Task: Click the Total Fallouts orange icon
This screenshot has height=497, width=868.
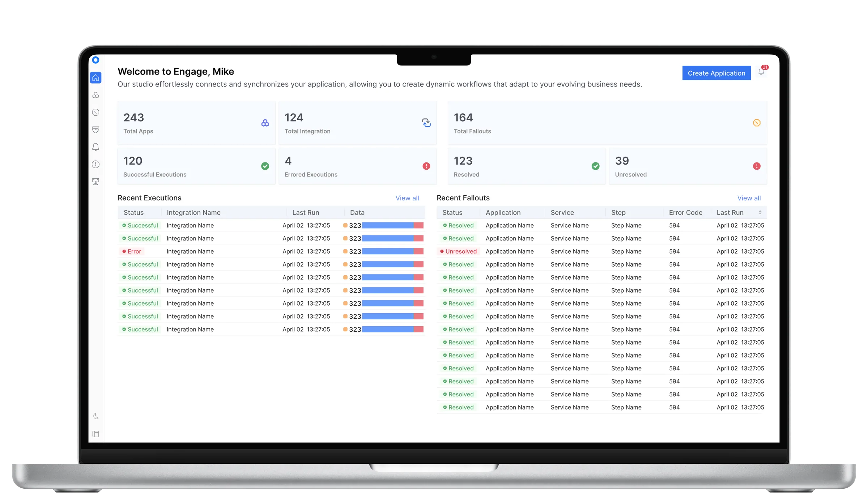Action: coord(757,123)
